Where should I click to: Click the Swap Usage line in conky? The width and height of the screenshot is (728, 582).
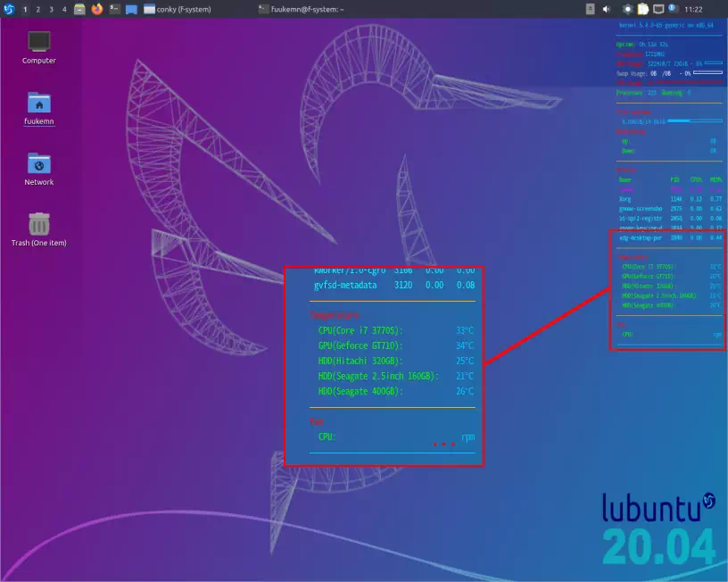(669, 73)
